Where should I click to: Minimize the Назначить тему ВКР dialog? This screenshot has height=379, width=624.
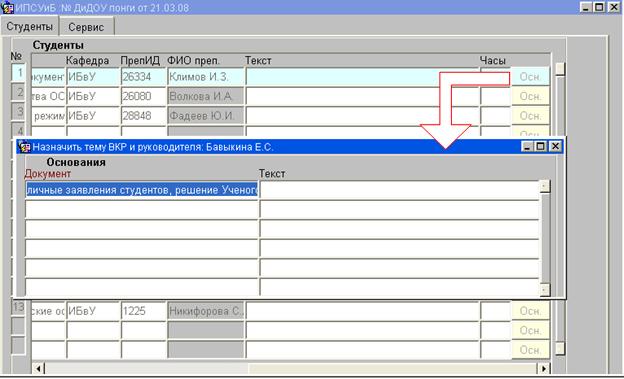click(527, 147)
